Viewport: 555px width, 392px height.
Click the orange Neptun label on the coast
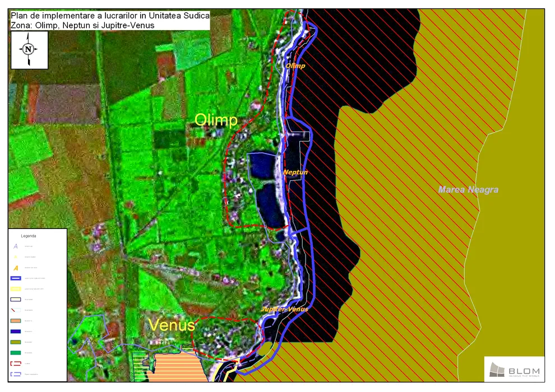[x=295, y=172]
